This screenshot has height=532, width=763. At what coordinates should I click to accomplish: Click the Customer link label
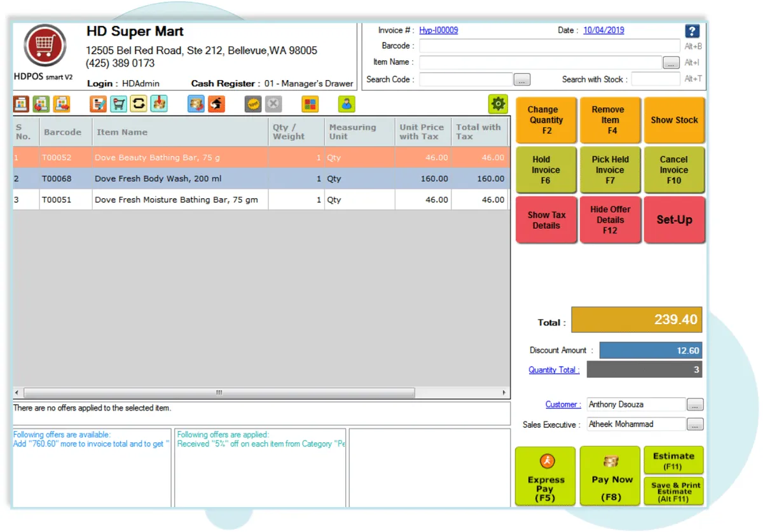(x=563, y=404)
